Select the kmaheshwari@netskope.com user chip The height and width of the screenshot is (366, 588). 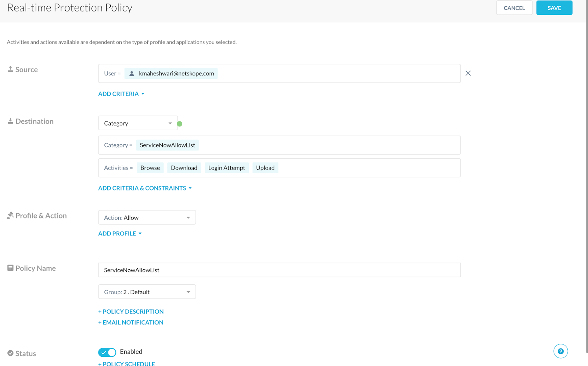(x=171, y=74)
